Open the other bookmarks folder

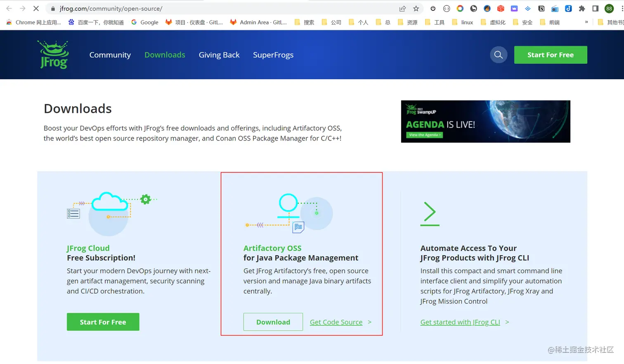click(x=611, y=22)
